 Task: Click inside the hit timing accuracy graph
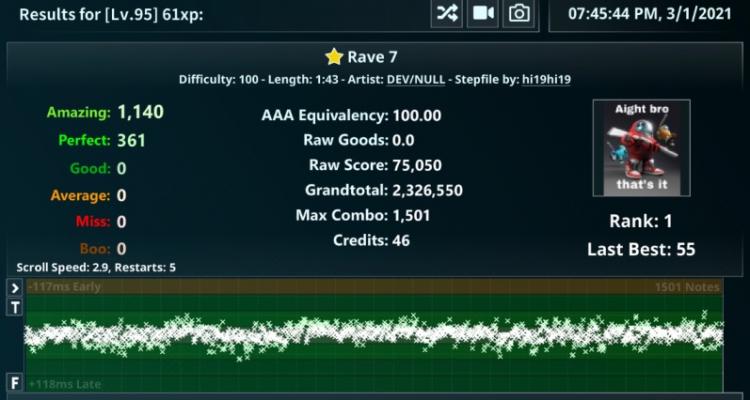[x=374, y=335]
